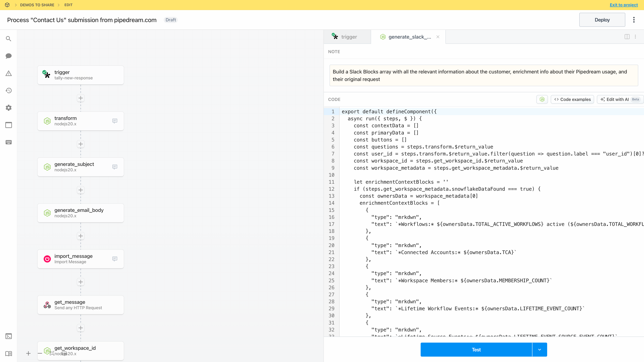The image size is (644, 362).
Task: Open documentation book icon
Action: (8, 354)
